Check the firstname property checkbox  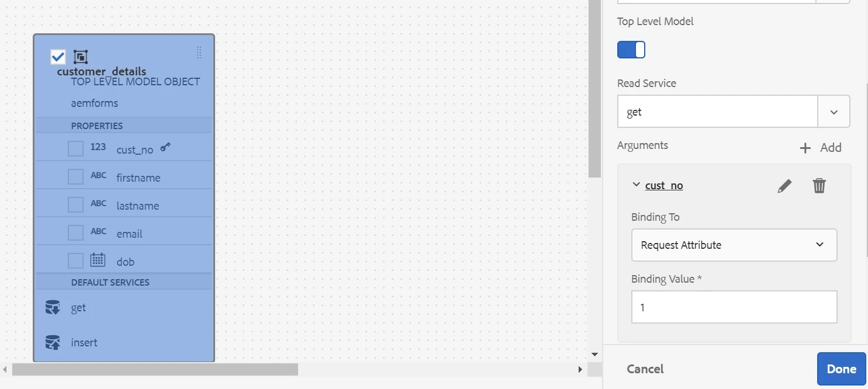(75, 176)
